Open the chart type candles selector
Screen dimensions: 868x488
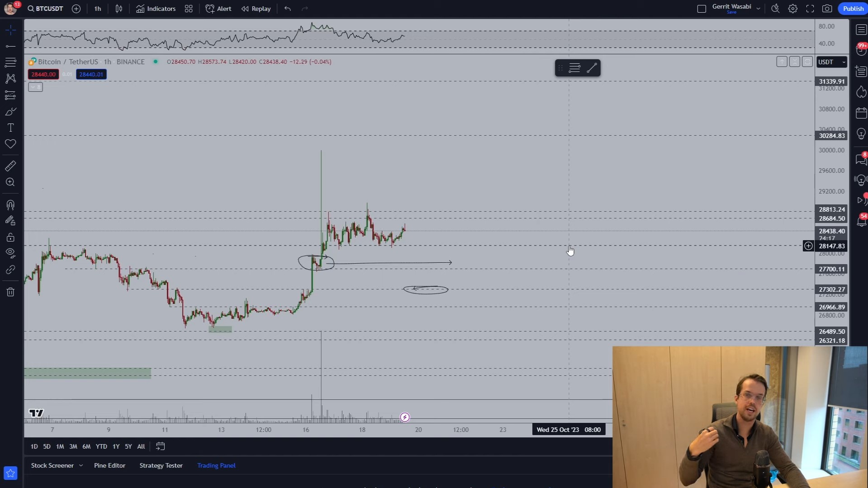pyautogui.click(x=119, y=9)
